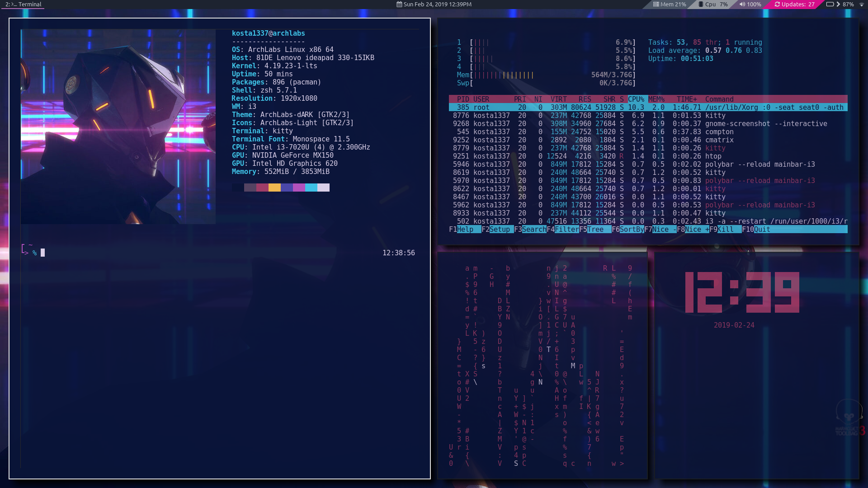Select the kitty process row with PID 8776
The width and height of the screenshot is (868, 488).
click(x=648, y=116)
